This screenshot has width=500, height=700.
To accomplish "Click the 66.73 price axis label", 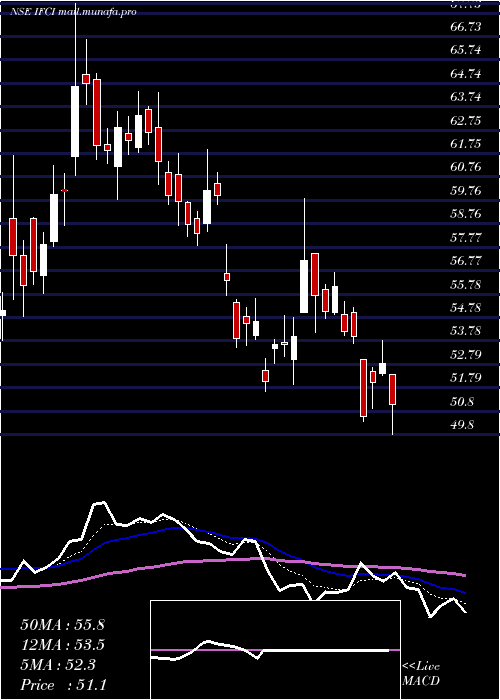I will pos(466,27).
